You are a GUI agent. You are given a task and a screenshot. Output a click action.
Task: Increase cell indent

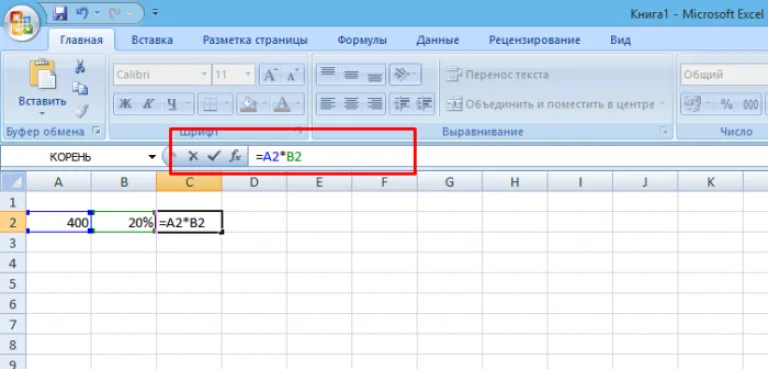click(x=424, y=103)
